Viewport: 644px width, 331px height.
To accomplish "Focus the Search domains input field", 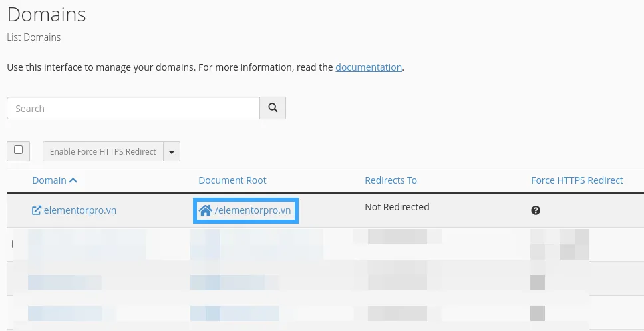I will [x=133, y=108].
